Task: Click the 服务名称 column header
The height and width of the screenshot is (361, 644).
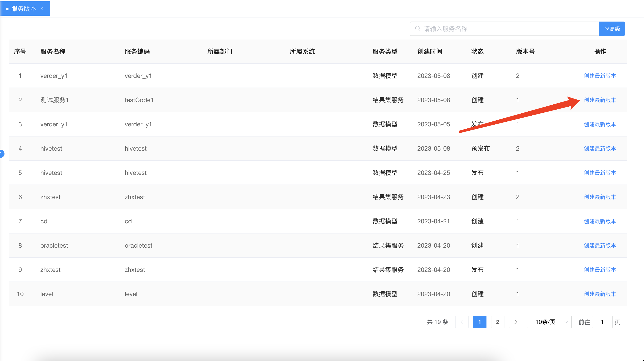Action: click(53, 52)
